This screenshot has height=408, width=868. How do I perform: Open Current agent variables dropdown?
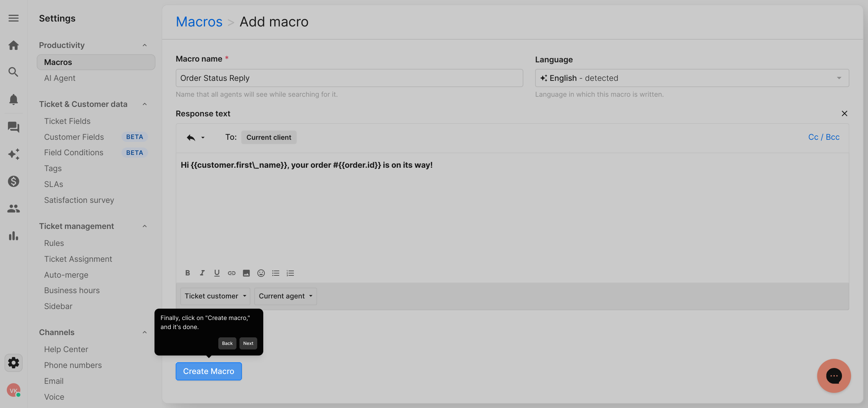click(x=286, y=296)
